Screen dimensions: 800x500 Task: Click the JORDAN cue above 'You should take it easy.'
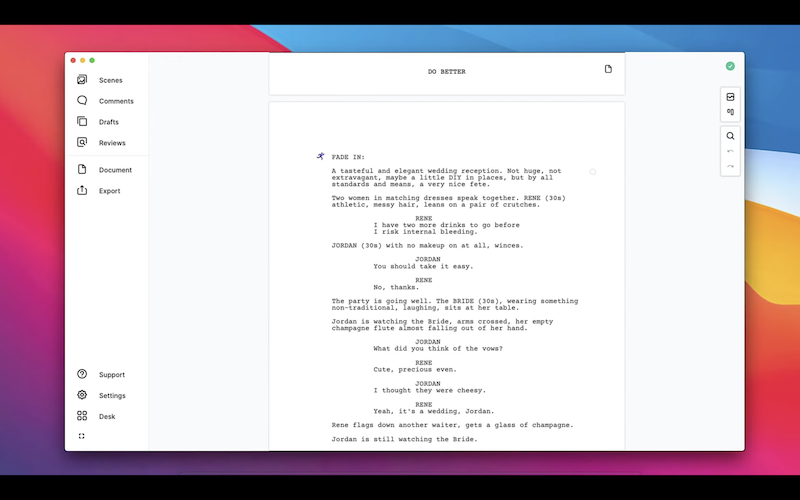tap(428, 259)
